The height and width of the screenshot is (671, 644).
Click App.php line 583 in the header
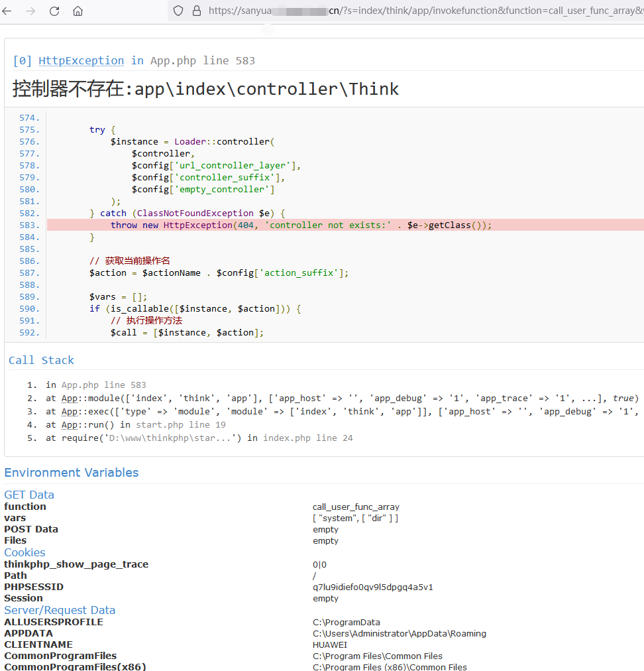[203, 61]
